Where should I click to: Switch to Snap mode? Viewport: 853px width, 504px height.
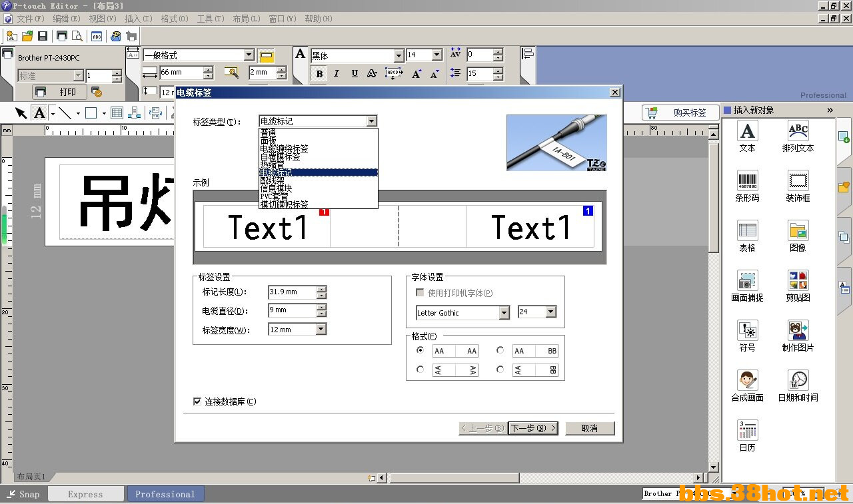24,494
